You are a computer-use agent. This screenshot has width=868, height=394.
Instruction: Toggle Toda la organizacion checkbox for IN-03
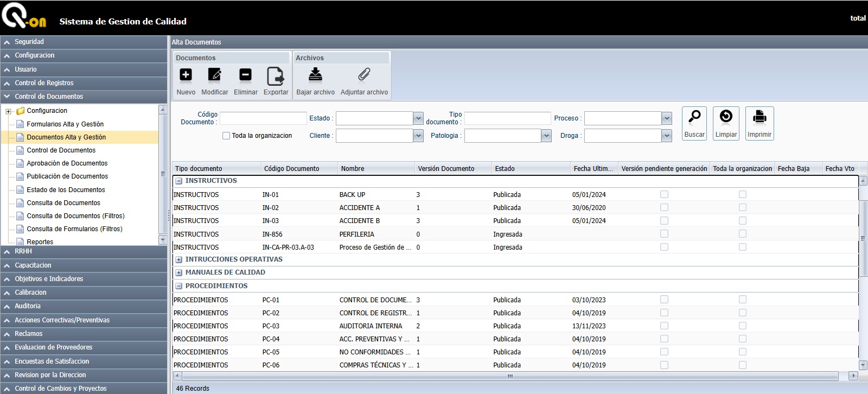coord(743,221)
